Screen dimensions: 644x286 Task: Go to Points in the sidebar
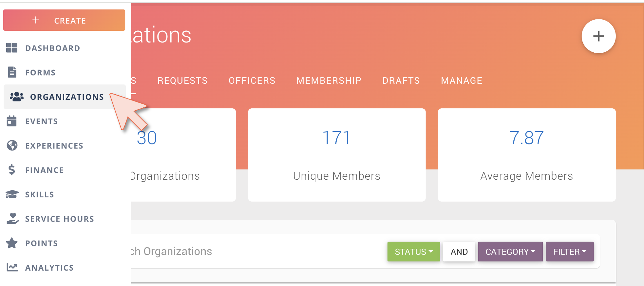(65, 243)
